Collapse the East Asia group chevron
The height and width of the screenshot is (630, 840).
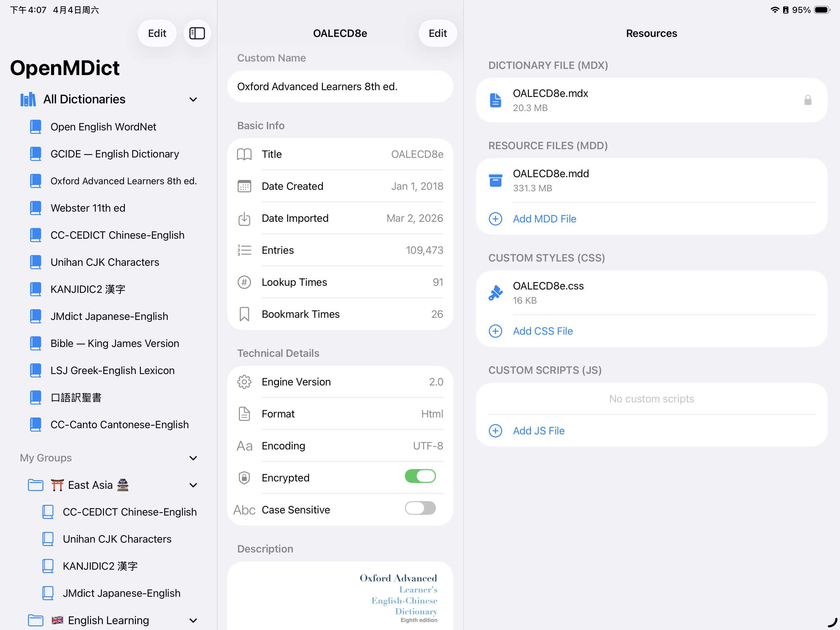click(x=193, y=485)
